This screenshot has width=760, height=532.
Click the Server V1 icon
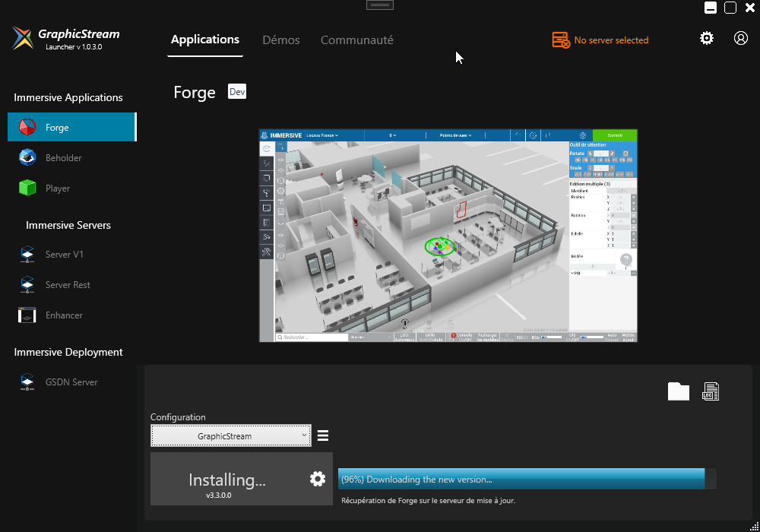coord(27,255)
